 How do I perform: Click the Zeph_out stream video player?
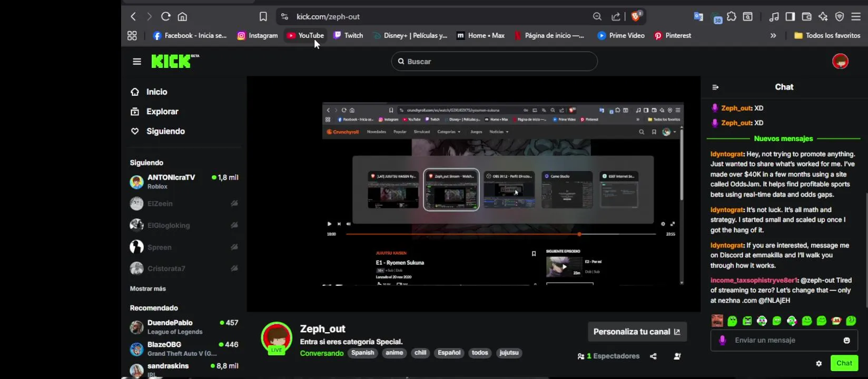tap(474, 194)
